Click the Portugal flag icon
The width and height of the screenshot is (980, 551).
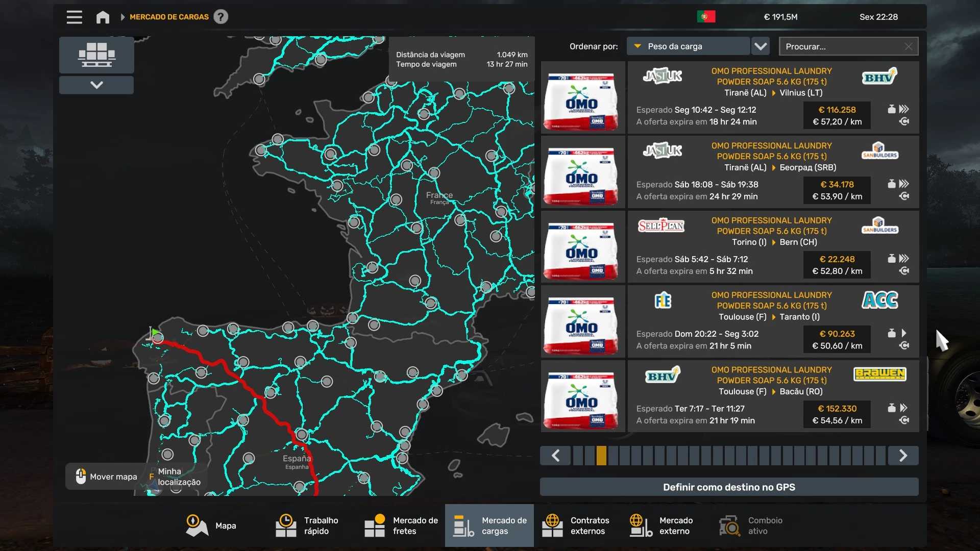706,17
